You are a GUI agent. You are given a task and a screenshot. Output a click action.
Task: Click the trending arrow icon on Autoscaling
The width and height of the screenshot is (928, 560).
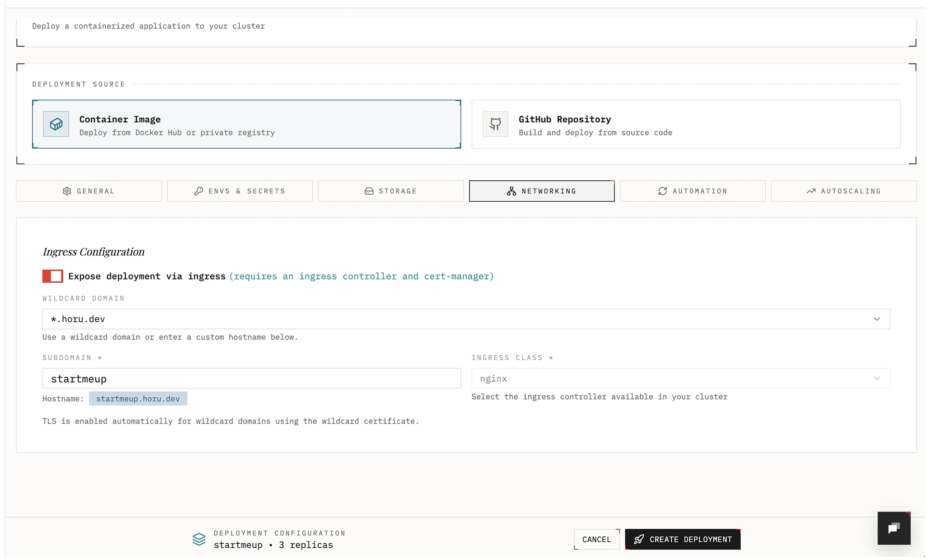coord(811,191)
